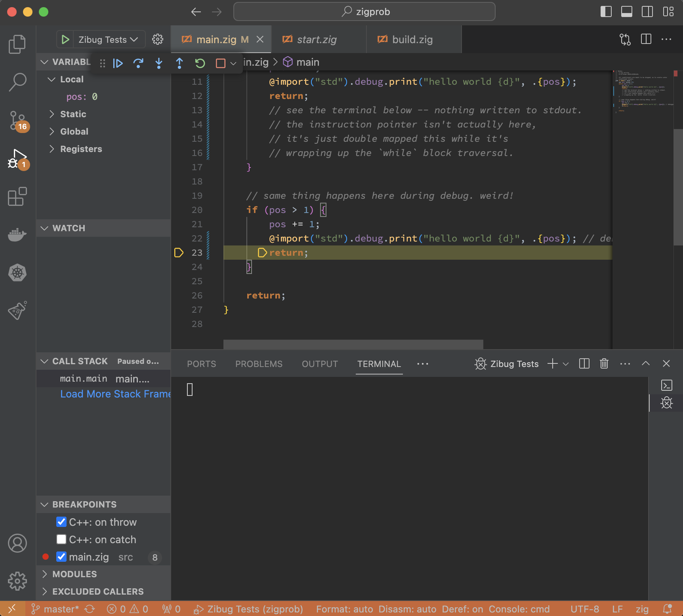The height and width of the screenshot is (616, 683).
Task: Click the editor horizontal scrollbar
Action: (353, 344)
